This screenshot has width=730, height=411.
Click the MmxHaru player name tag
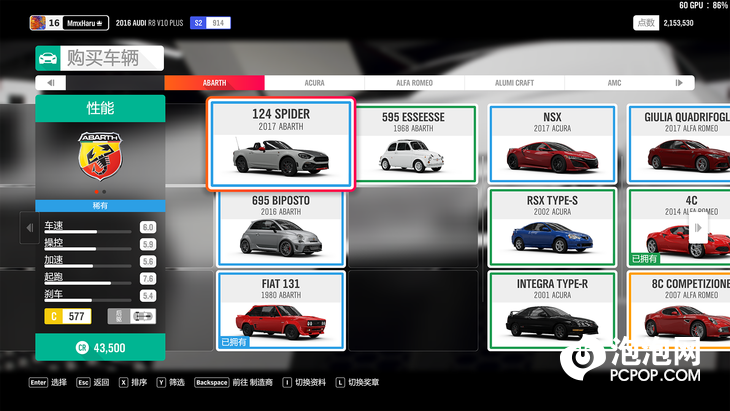tap(85, 23)
